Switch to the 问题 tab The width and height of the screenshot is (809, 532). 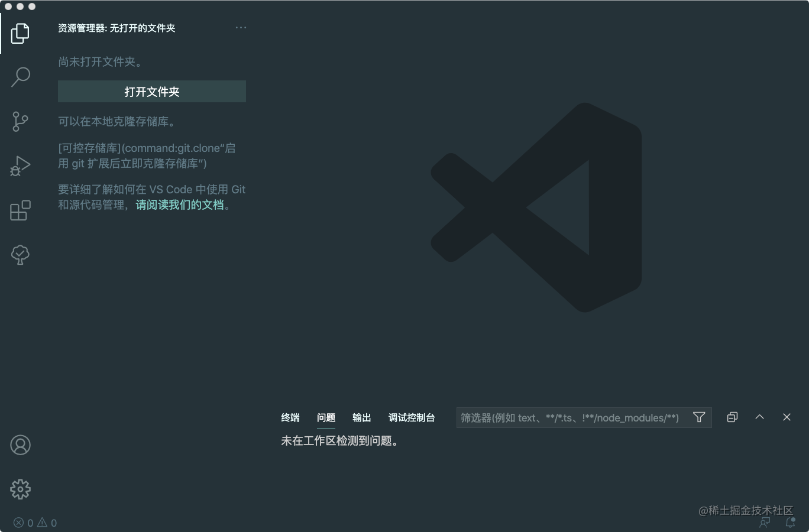tap(326, 418)
